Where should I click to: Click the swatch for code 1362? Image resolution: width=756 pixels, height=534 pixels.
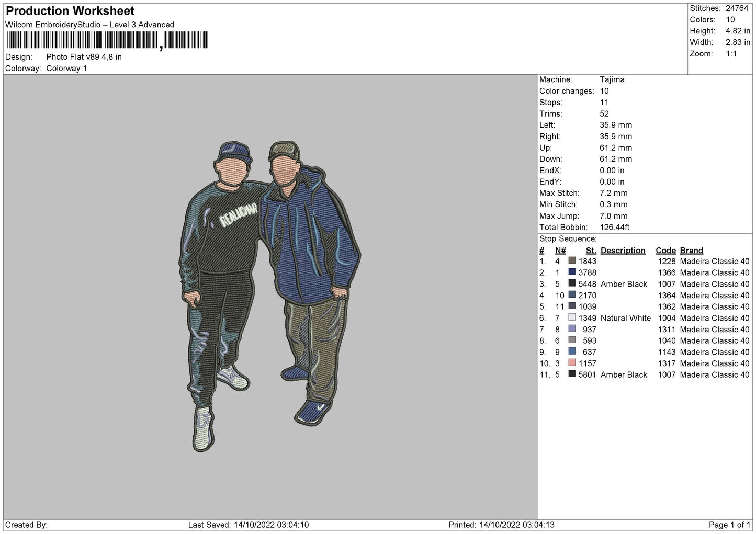pos(572,306)
